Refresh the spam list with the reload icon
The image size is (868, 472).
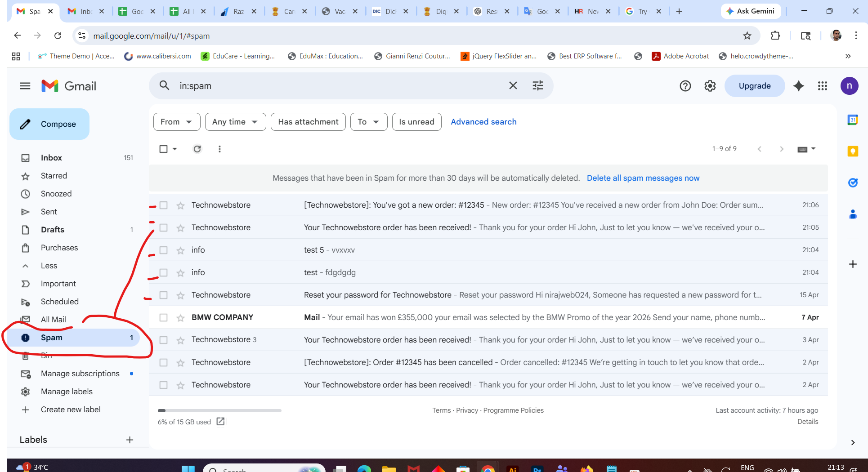point(197,149)
